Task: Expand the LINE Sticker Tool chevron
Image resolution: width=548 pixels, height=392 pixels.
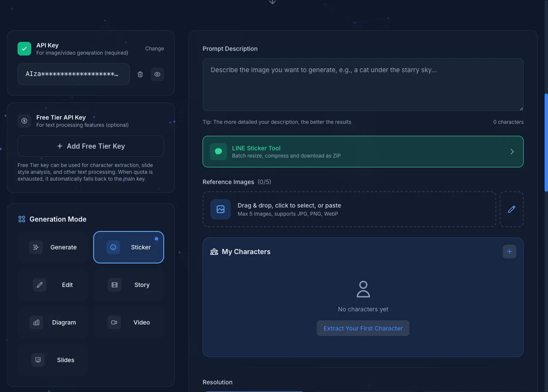Action: 512,152
